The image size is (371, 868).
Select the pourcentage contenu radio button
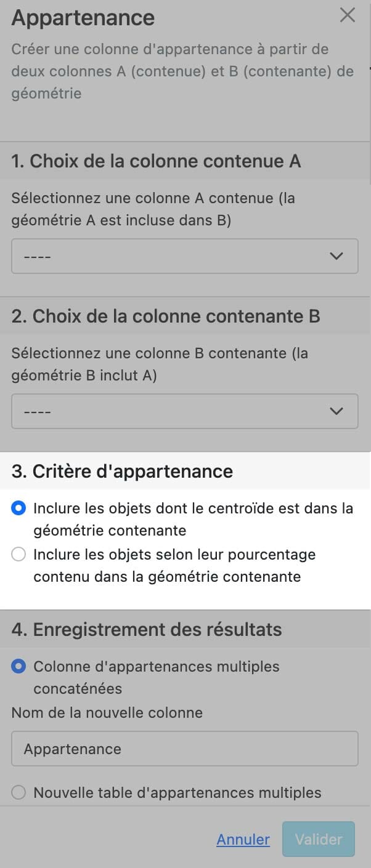click(18, 555)
